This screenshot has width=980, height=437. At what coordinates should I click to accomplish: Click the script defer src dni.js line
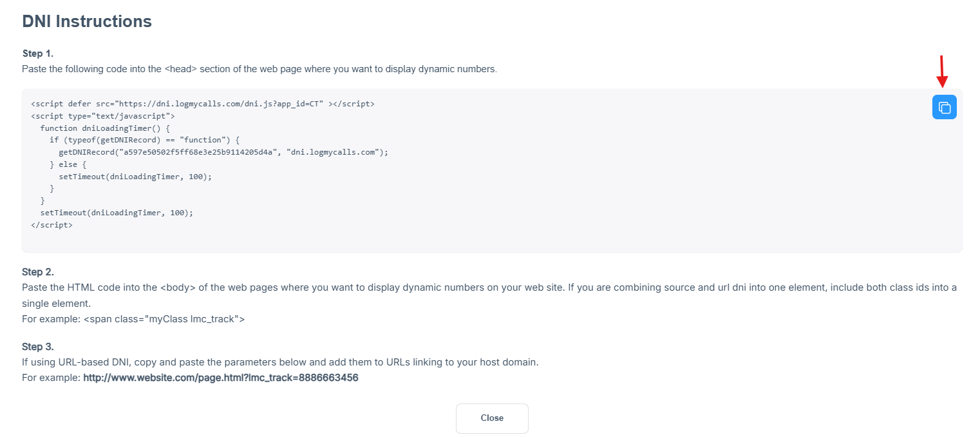pyautogui.click(x=202, y=103)
